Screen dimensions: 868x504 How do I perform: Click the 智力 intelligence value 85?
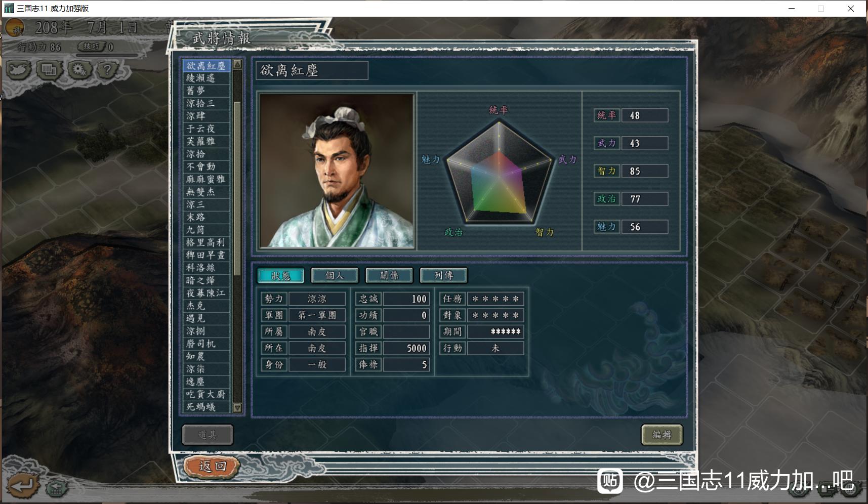645,171
